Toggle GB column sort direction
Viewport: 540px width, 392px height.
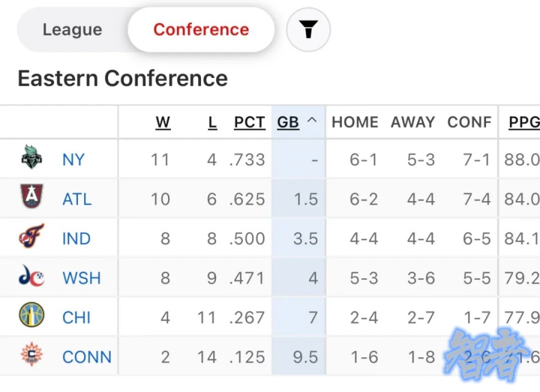coord(288,122)
